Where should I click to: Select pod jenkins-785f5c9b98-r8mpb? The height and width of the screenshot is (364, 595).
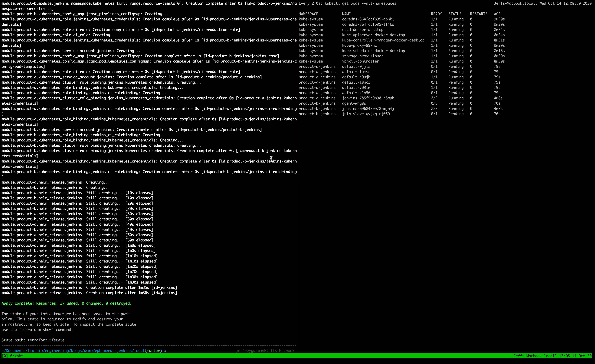point(368,98)
